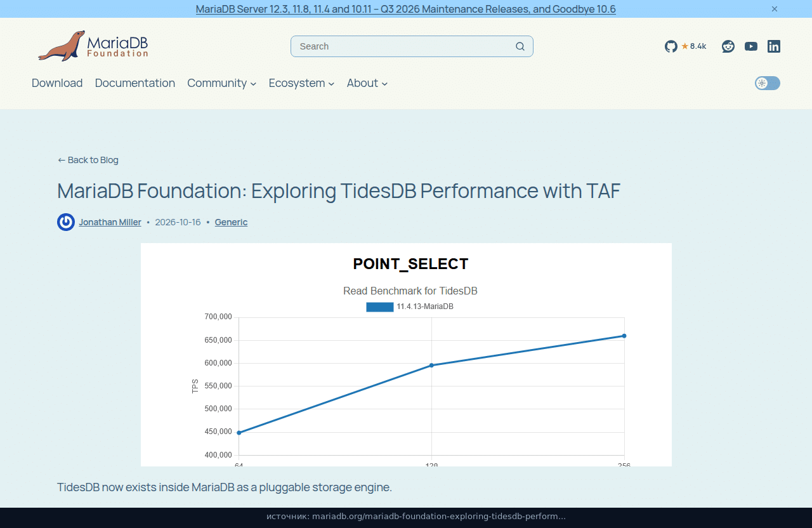Click the chart data point at 64 threads
812x528 pixels.
tap(239, 433)
